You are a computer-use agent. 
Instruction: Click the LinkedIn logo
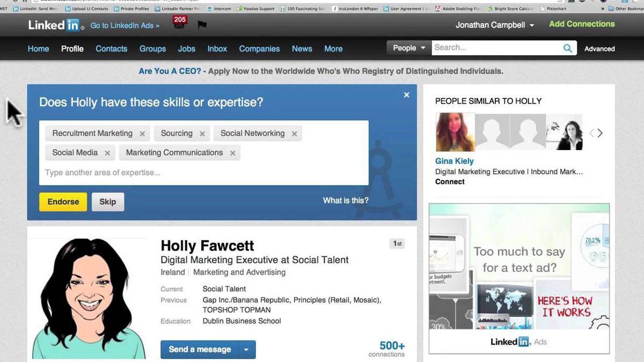click(56, 25)
